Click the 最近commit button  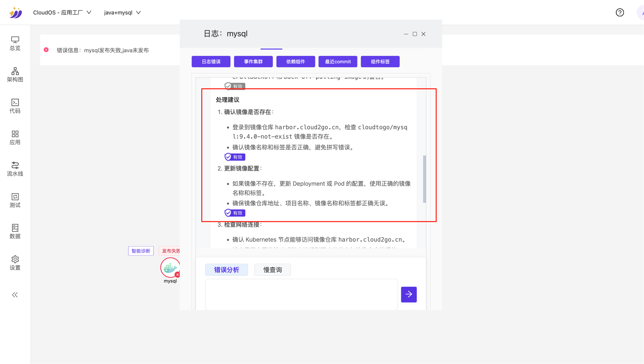coord(338,62)
